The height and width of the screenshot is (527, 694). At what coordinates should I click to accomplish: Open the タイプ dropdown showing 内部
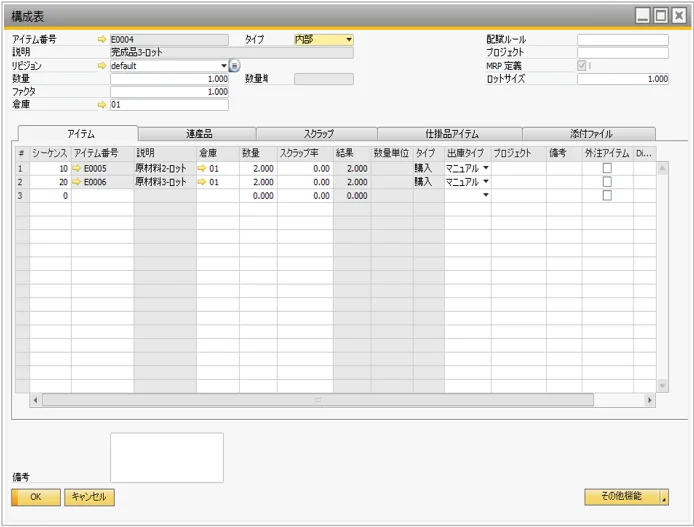coord(324,40)
